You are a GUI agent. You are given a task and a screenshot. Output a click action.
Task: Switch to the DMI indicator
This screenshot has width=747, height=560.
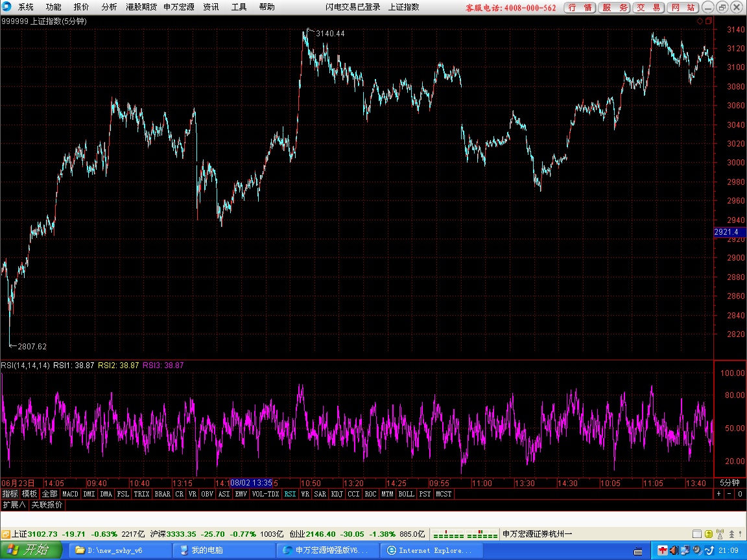89,494
